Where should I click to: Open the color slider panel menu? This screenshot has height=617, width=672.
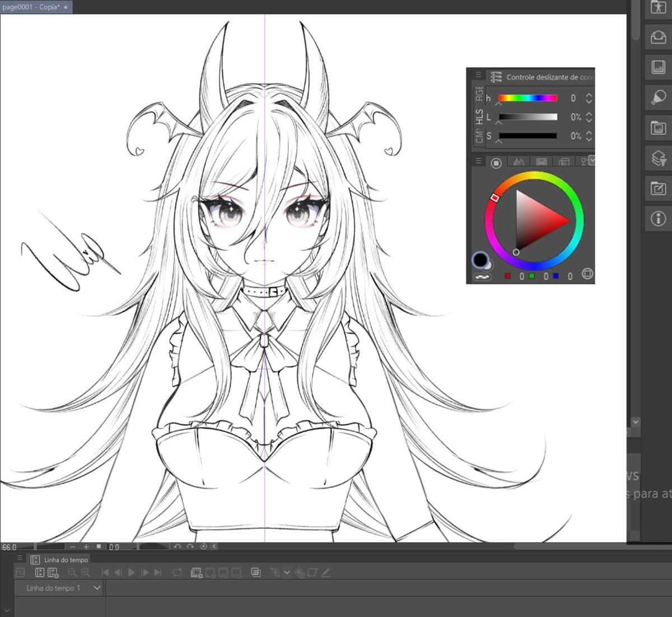pyautogui.click(x=478, y=75)
